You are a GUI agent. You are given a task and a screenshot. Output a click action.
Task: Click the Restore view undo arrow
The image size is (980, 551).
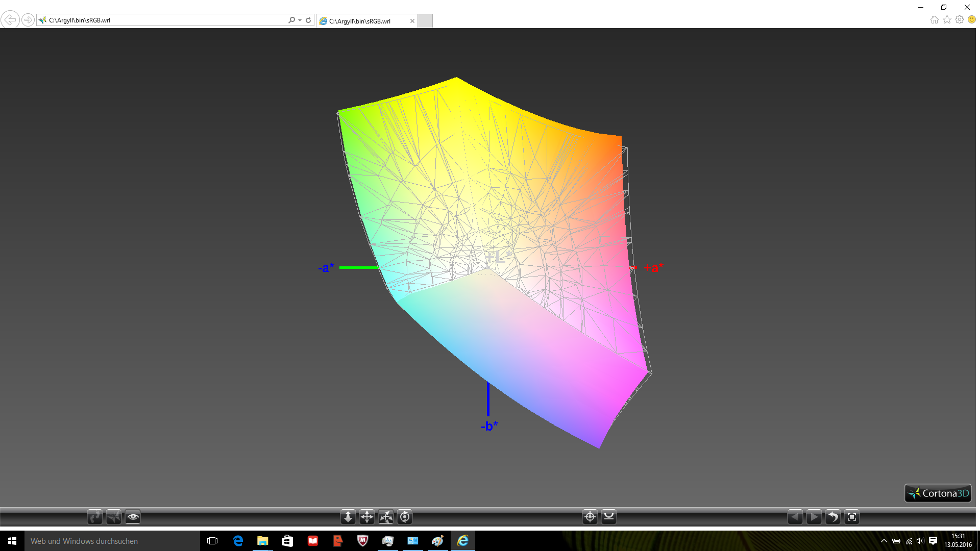pos(833,517)
